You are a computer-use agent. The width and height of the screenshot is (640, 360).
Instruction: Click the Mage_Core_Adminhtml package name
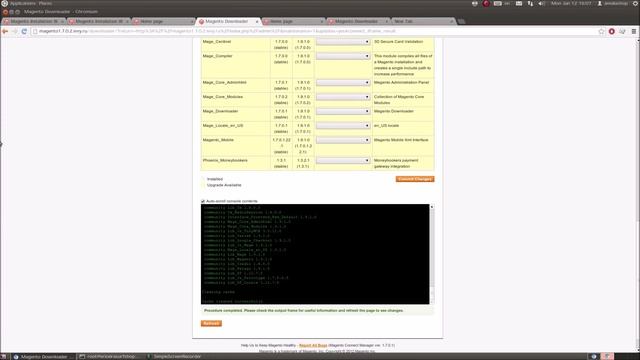click(224, 82)
